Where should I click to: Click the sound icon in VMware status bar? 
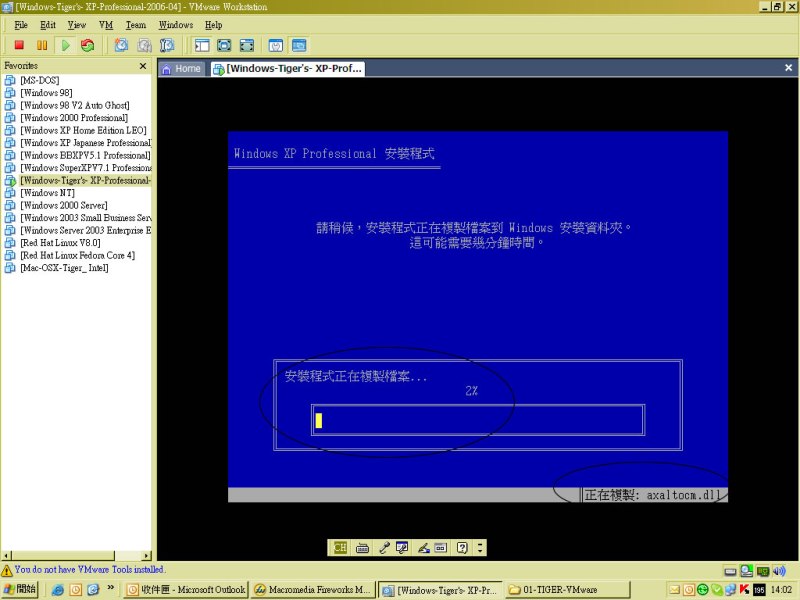click(779, 571)
